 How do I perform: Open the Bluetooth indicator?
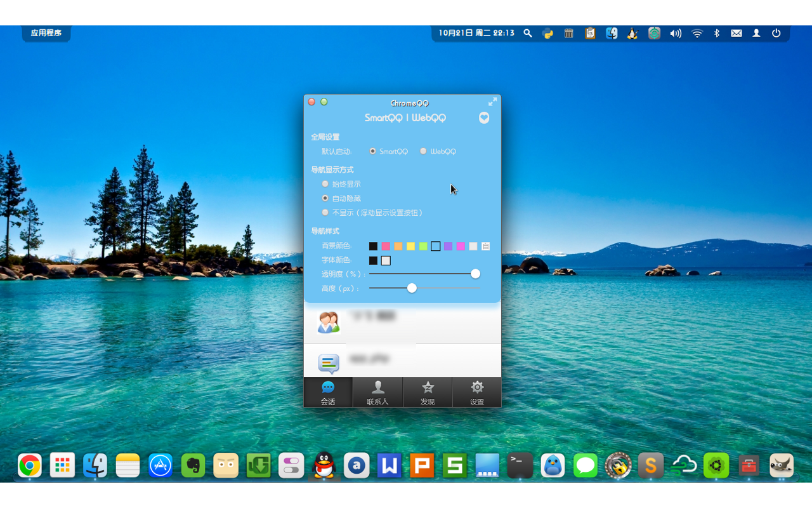(717, 34)
